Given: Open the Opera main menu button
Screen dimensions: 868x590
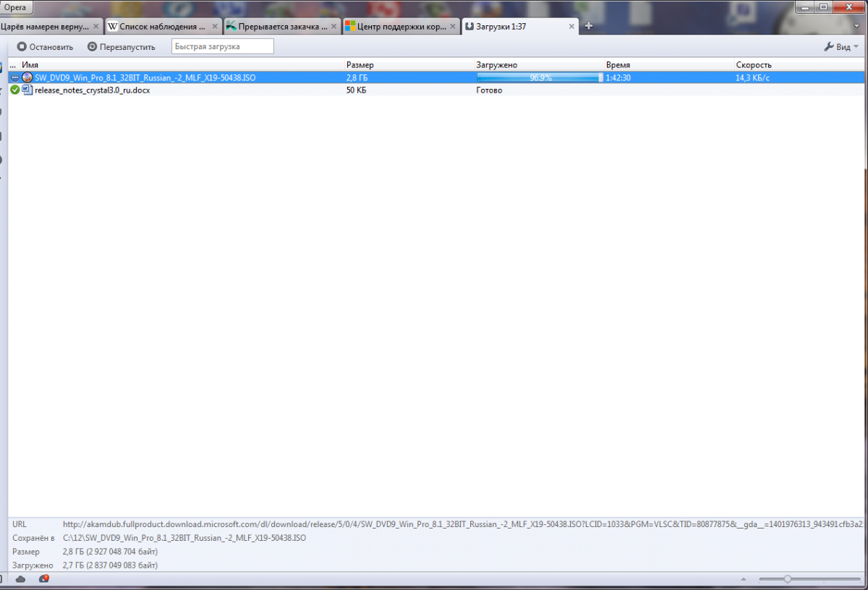Looking at the screenshot, I should [16, 7].
